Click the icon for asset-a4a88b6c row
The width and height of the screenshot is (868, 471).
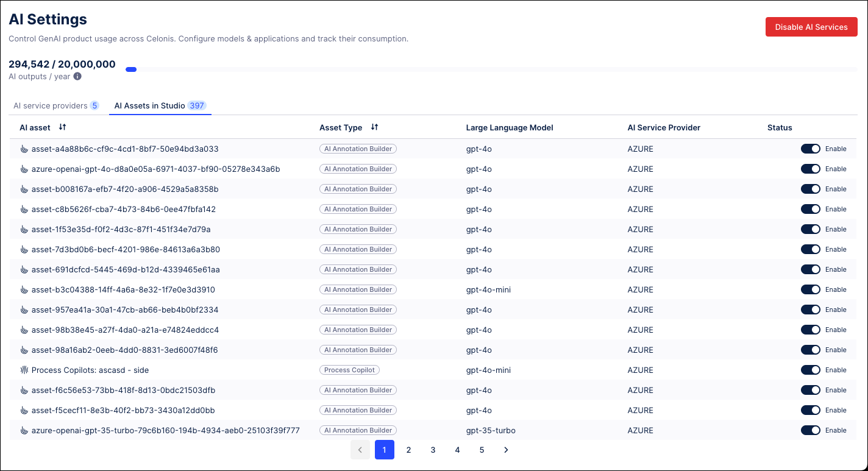click(x=24, y=149)
